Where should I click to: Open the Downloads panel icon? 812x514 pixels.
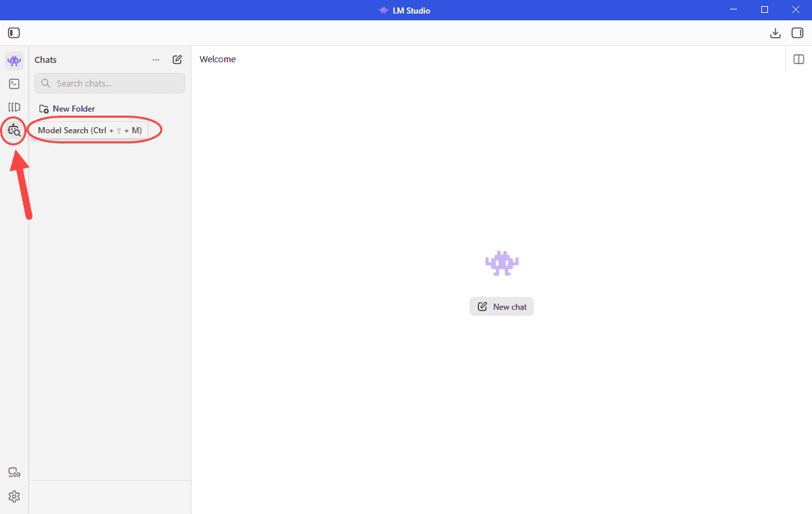[775, 33]
